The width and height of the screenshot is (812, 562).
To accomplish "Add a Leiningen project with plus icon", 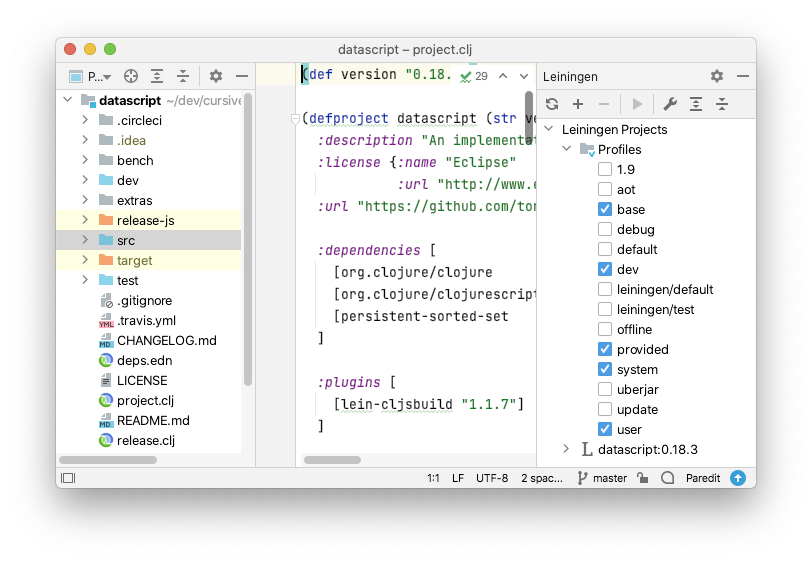I will 578,104.
